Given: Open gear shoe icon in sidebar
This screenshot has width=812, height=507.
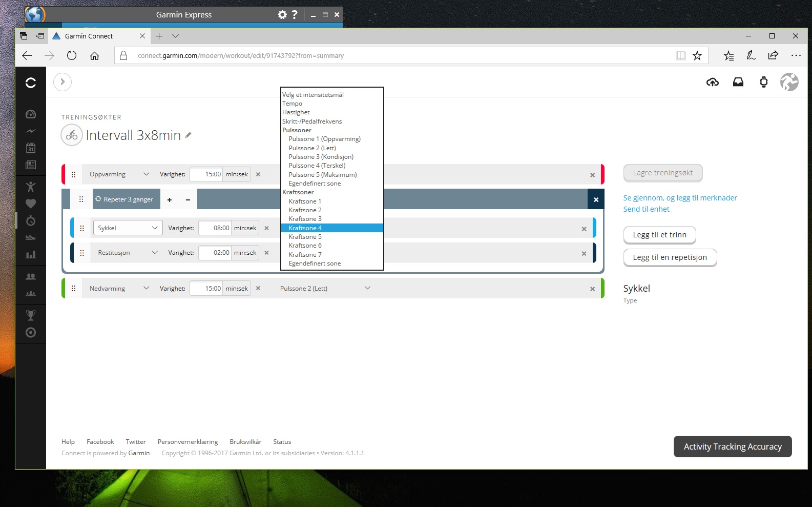Looking at the screenshot, I should 31,237.
